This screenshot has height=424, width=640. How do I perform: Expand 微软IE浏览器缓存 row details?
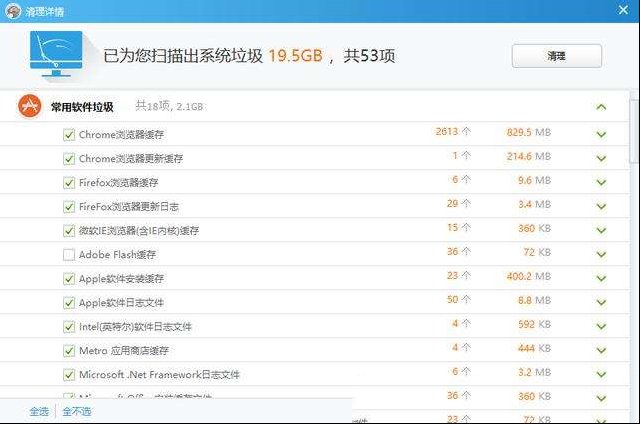(601, 231)
